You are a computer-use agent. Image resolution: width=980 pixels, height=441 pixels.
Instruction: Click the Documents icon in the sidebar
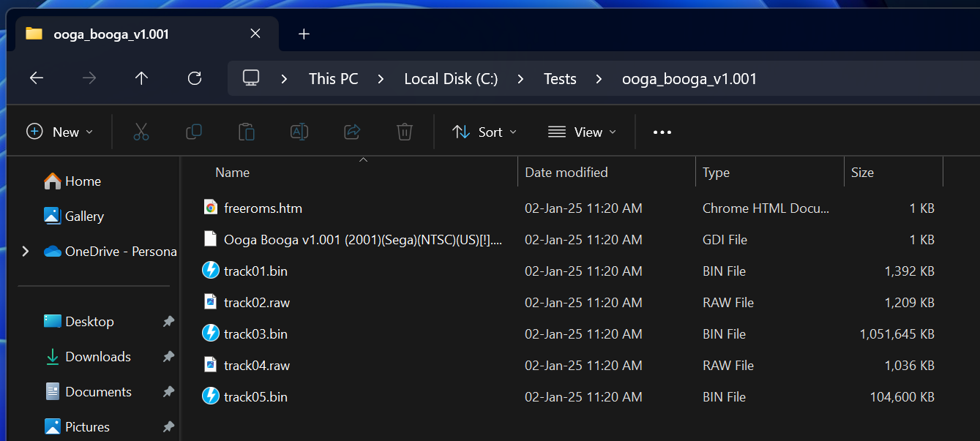point(52,391)
